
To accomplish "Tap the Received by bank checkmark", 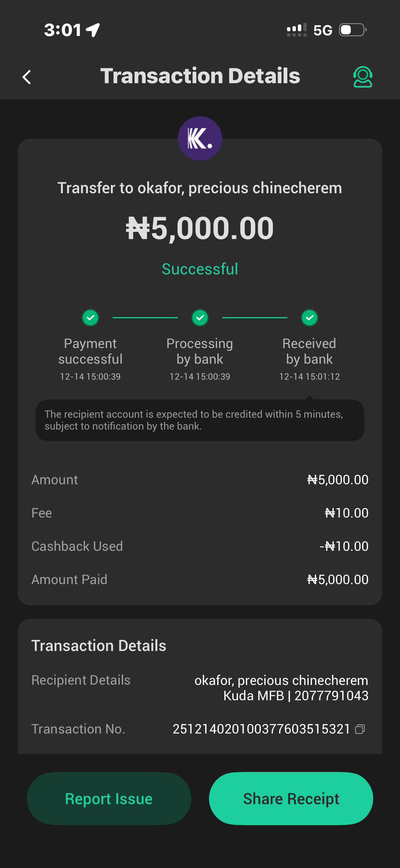I will point(309,318).
